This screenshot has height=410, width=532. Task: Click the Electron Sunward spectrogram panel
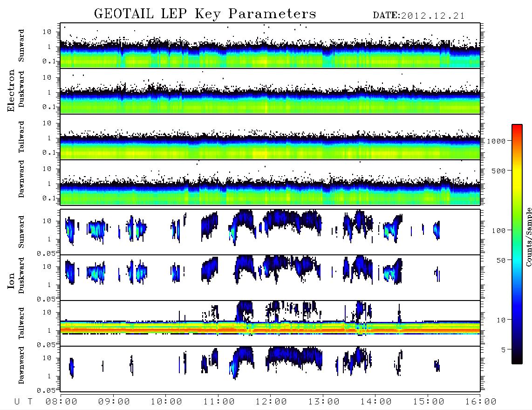[270, 46]
